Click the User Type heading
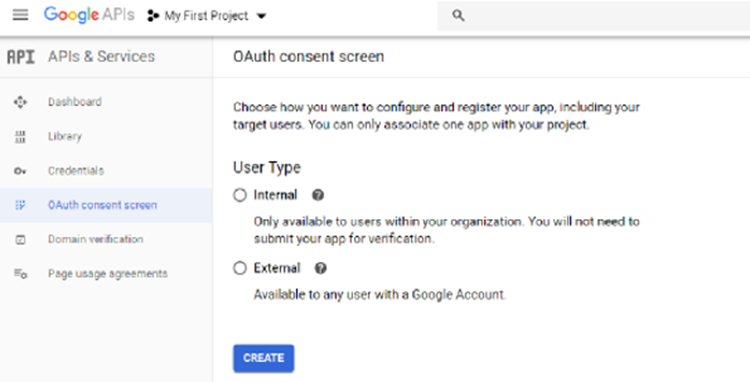The image size is (750, 382). (267, 168)
